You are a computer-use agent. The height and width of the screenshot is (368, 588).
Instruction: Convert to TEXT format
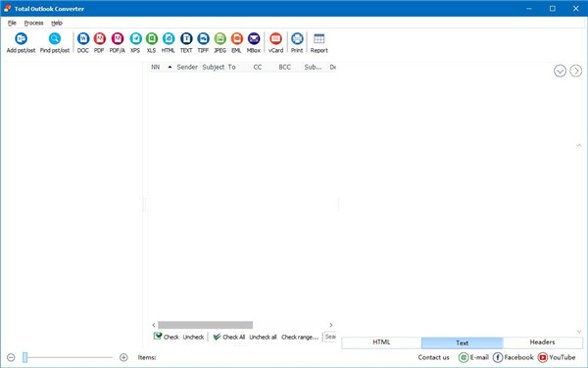[x=186, y=43]
